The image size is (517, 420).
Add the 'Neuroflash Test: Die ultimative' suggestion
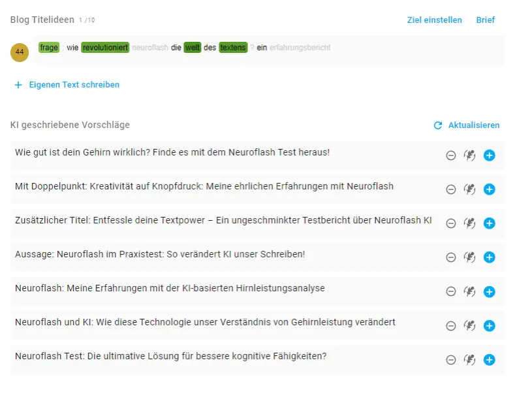click(490, 360)
